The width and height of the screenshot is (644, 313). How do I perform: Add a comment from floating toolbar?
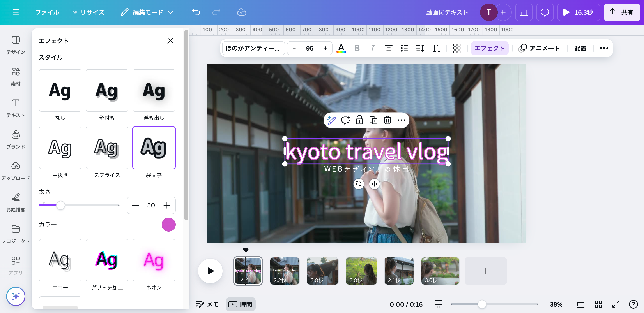click(x=345, y=120)
